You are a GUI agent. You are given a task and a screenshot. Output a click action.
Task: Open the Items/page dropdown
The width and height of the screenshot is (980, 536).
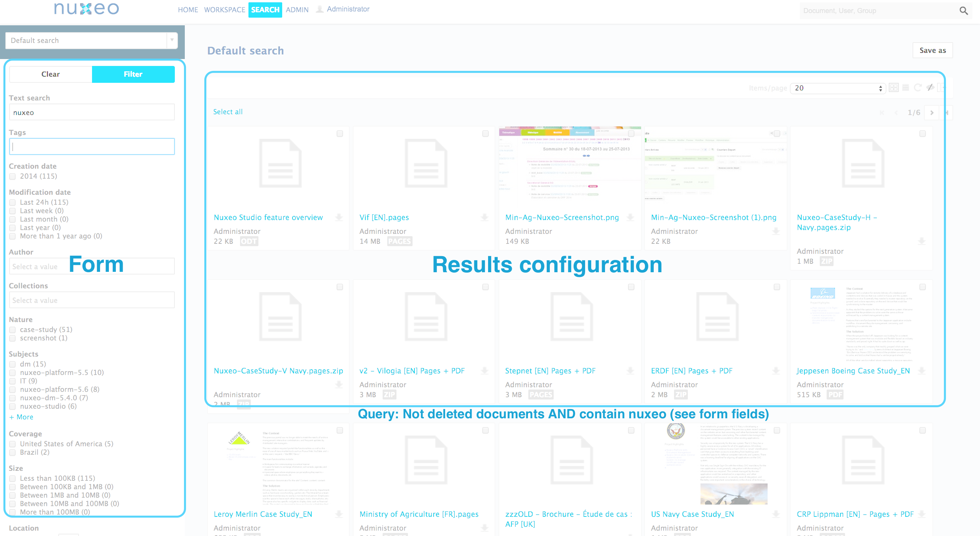[838, 88]
